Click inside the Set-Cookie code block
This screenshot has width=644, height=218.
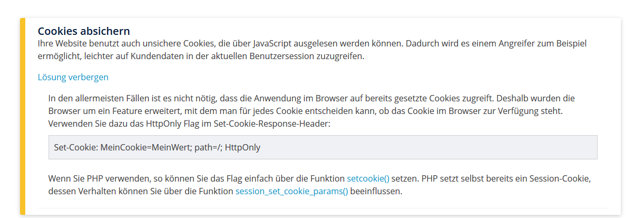[422, 147]
